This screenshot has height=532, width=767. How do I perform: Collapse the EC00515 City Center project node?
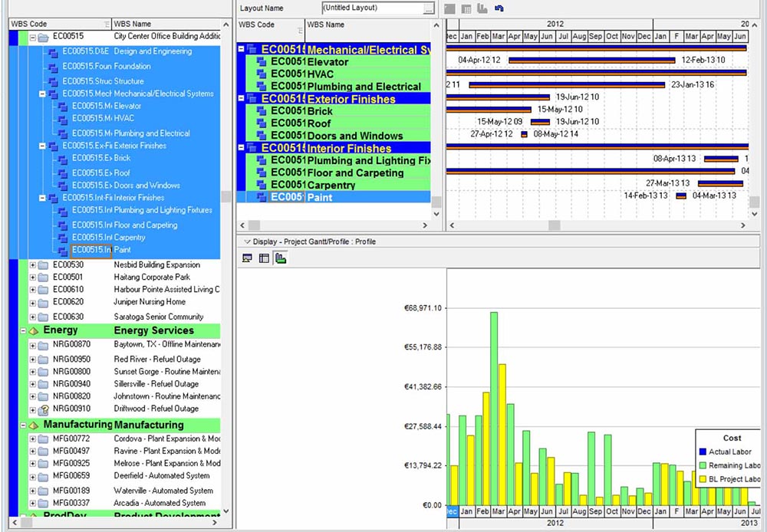click(x=33, y=37)
